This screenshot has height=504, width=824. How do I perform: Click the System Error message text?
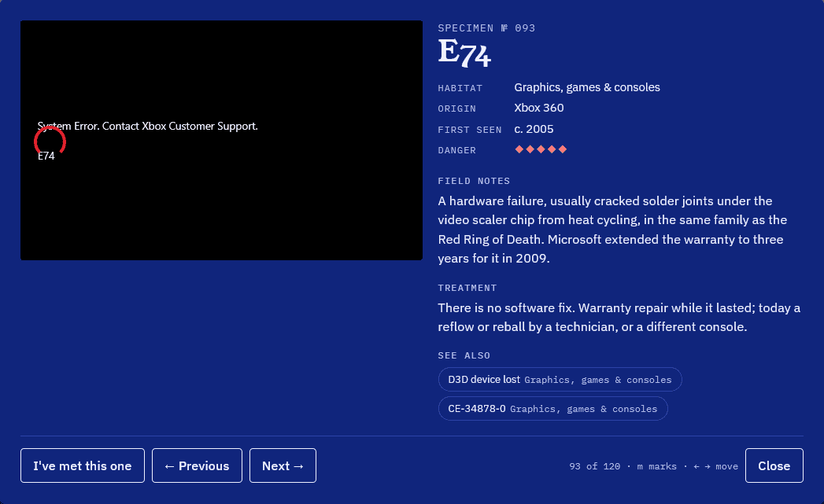coord(148,126)
